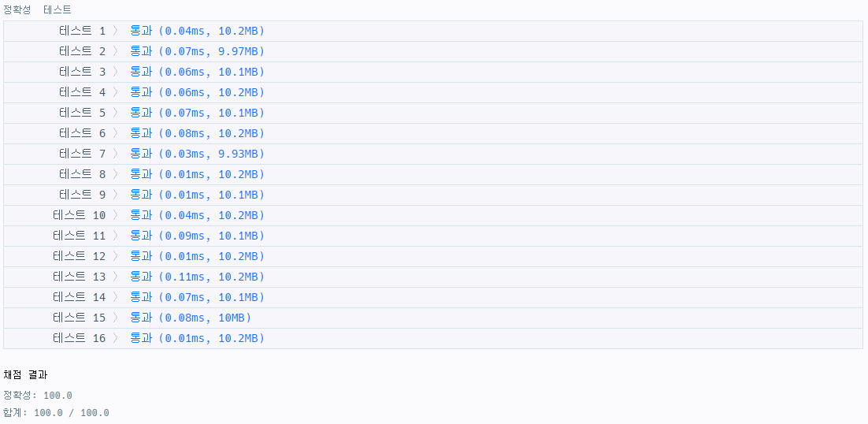Select the 테스트 11 result row

(x=433, y=236)
